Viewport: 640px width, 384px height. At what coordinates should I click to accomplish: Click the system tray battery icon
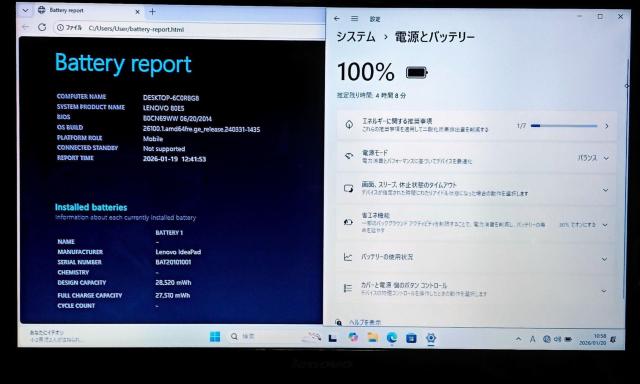[568, 339]
